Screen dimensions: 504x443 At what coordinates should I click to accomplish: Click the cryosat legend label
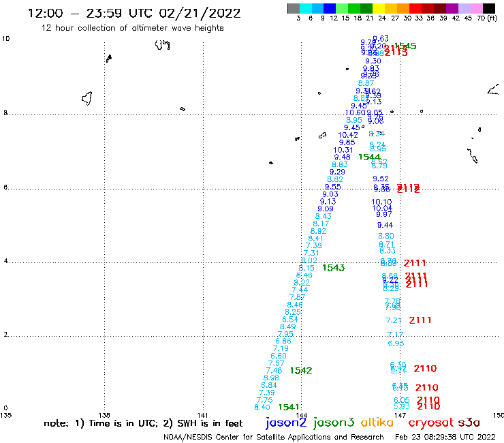click(x=431, y=423)
